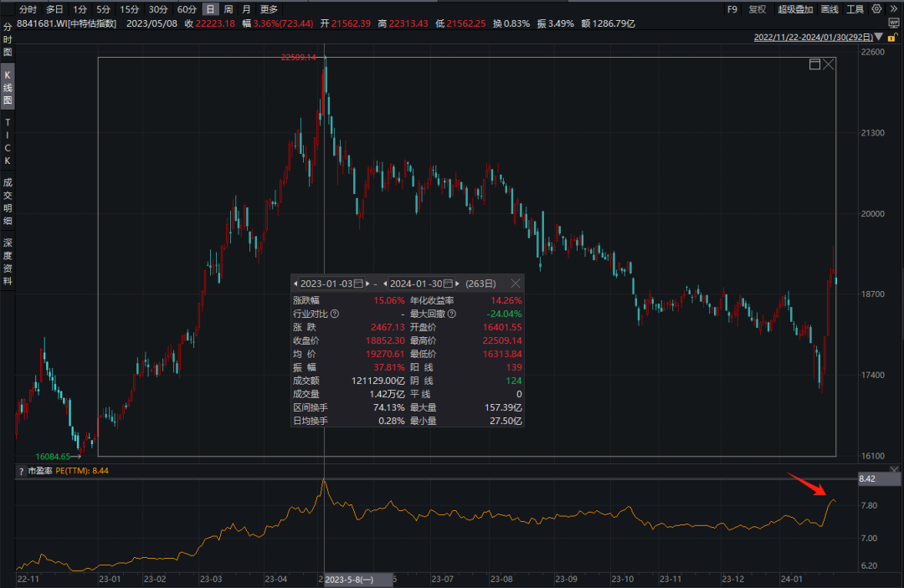Click the question mark beside 市盈率 indicator

[21, 471]
